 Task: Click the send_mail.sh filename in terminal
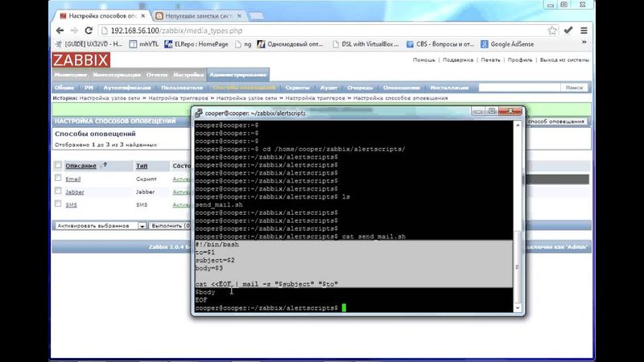pyautogui.click(x=219, y=205)
